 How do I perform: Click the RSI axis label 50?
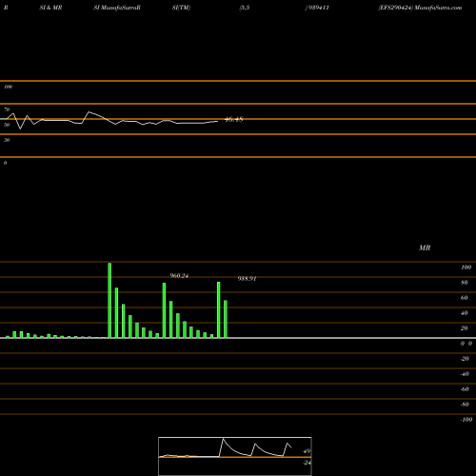click(7, 125)
